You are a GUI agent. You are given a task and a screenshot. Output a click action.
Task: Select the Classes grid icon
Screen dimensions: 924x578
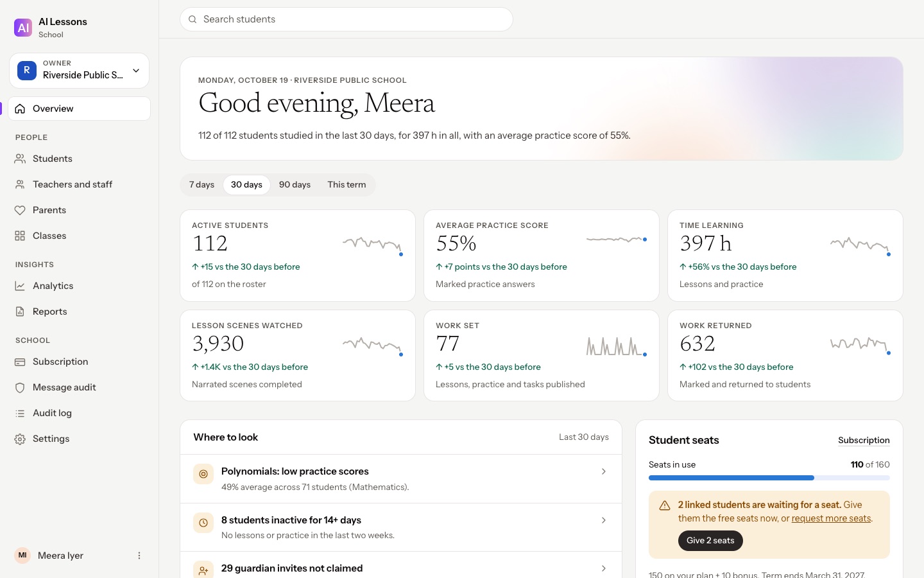coord(20,236)
